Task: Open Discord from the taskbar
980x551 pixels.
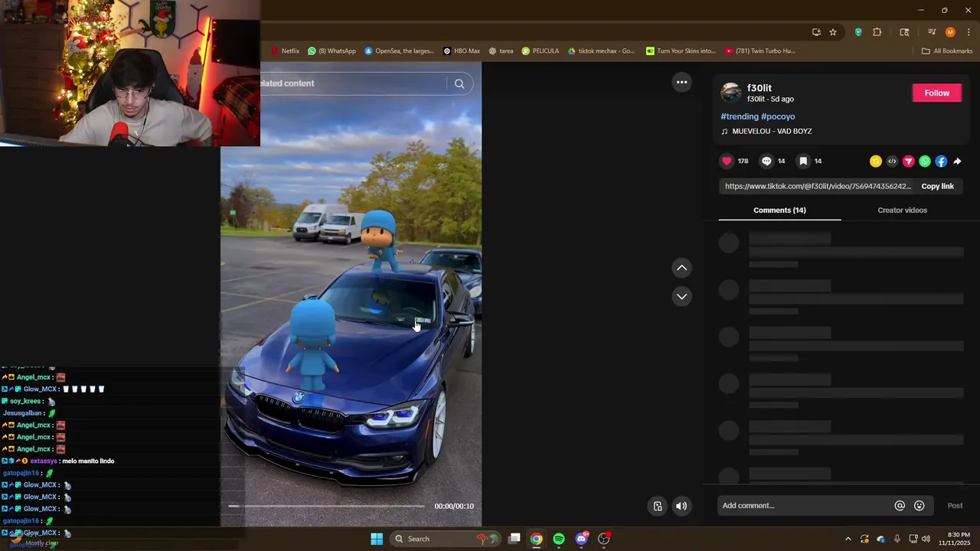Action: pyautogui.click(x=581, y=539)
